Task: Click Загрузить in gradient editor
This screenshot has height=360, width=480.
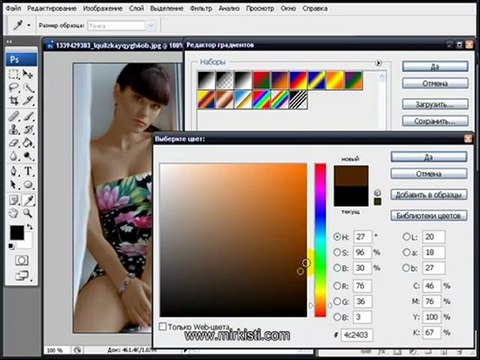Action: pyautogui.click(x=435, y=104)
